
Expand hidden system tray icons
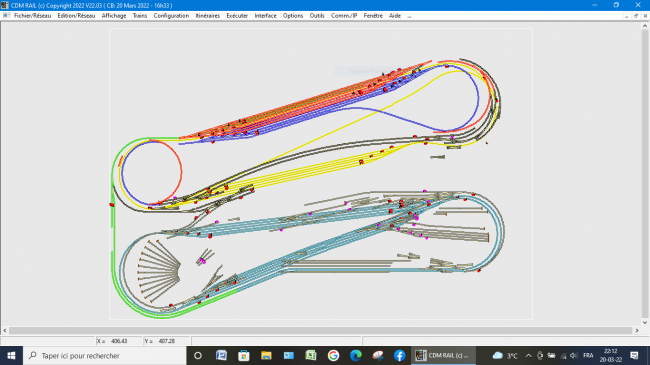pos(529,355)
